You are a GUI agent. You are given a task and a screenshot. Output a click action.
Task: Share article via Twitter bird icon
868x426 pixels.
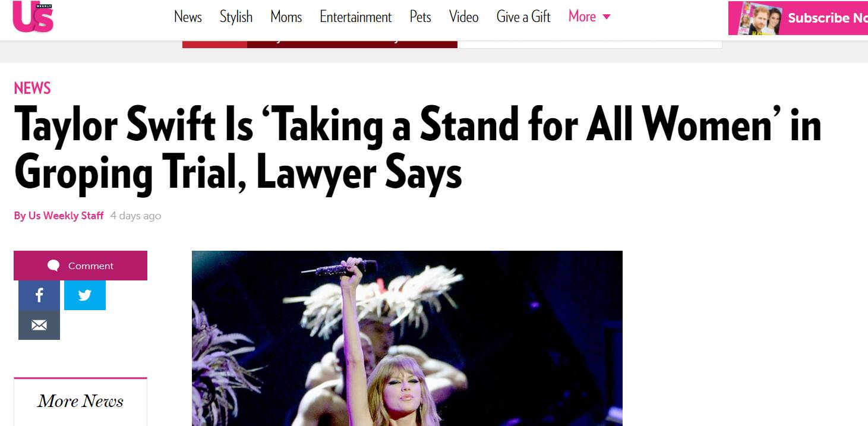[85, 295]
